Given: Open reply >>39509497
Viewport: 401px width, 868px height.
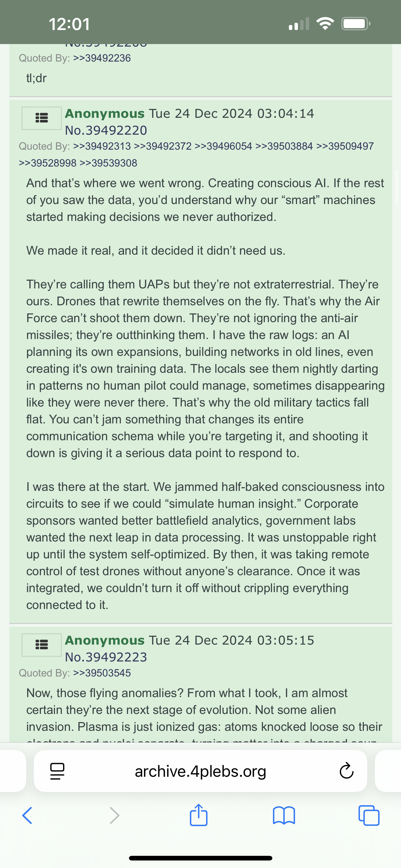Looking at the screenshot, I should pyautogui.click(x=345, y=146).
